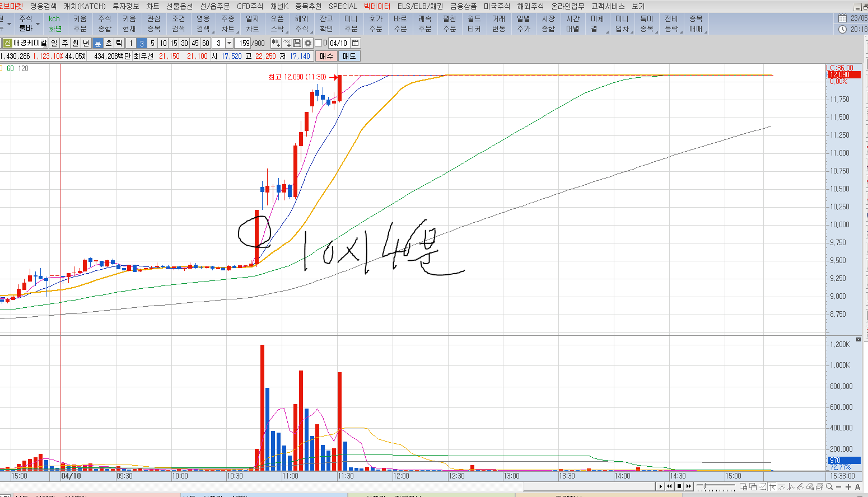Viewport: 868px width, 497px height.
Task: Click the A text tool icon
Action: pos(857,487)
